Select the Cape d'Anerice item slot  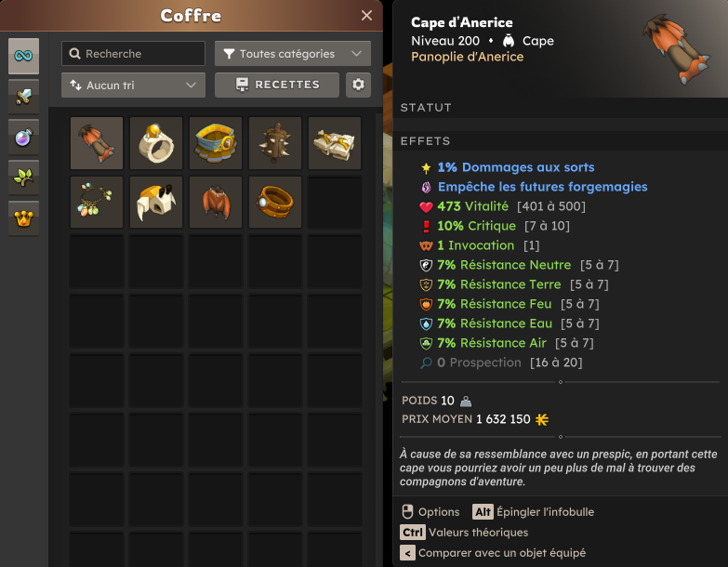coord(97,143)
